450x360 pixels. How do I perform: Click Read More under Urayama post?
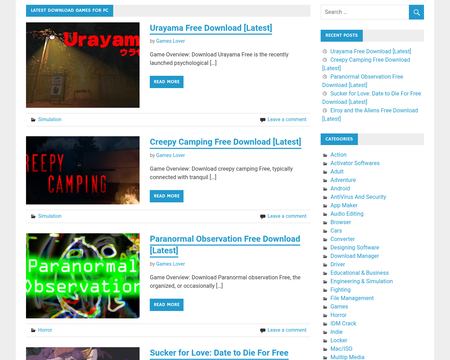pyautogui.click(x=166, y=82)
